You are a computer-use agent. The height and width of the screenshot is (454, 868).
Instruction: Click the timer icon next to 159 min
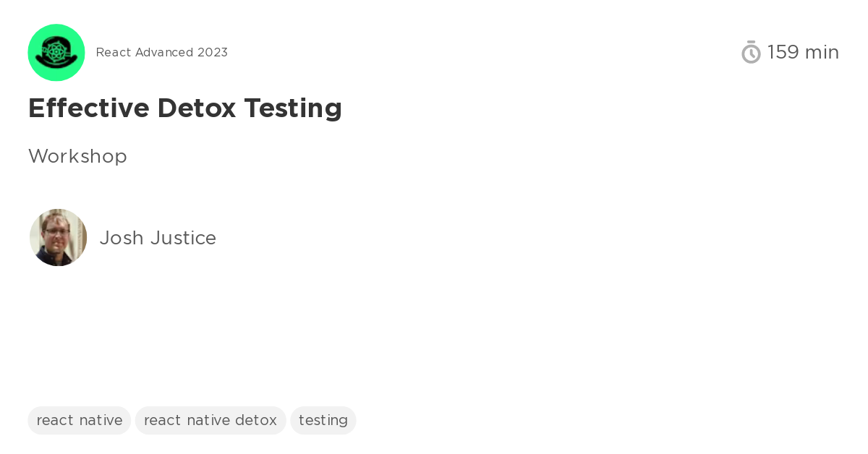pos(751,52)
